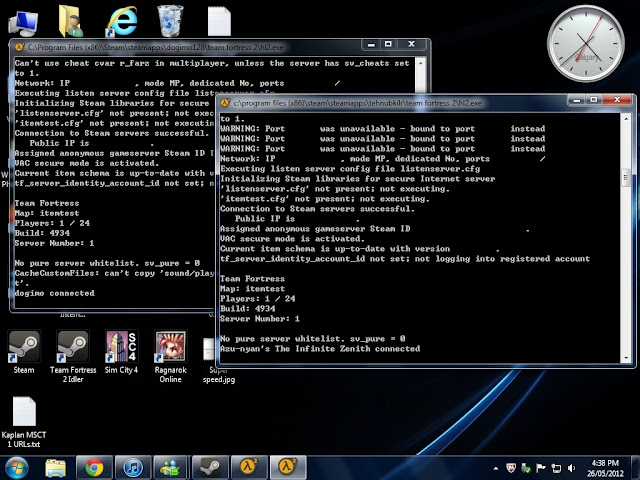Click 'CacheCustomFiles: can't copy' line in back console

(x=114, y=273)
